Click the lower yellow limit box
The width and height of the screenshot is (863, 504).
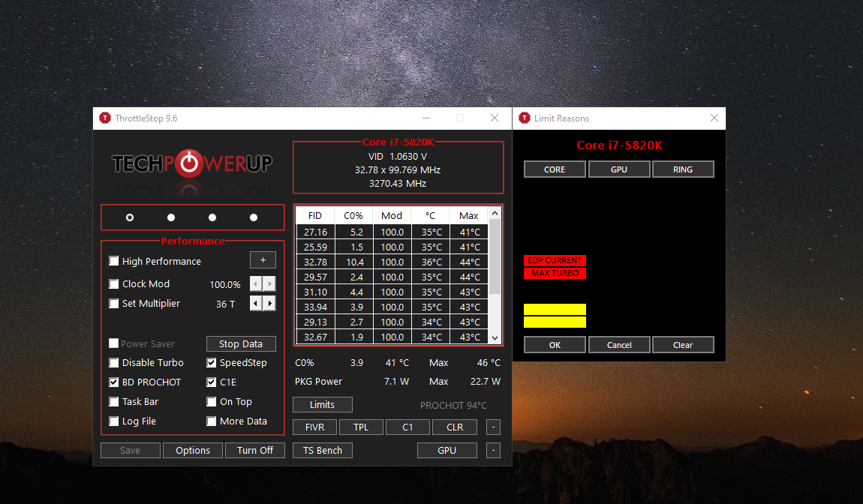[555, 322]
